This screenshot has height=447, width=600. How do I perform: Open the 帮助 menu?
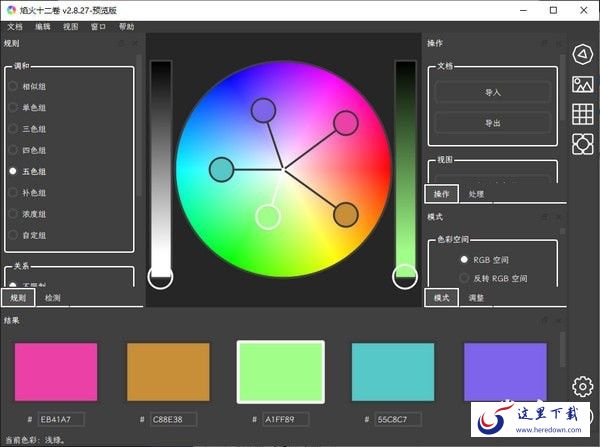tap(126, 27)
